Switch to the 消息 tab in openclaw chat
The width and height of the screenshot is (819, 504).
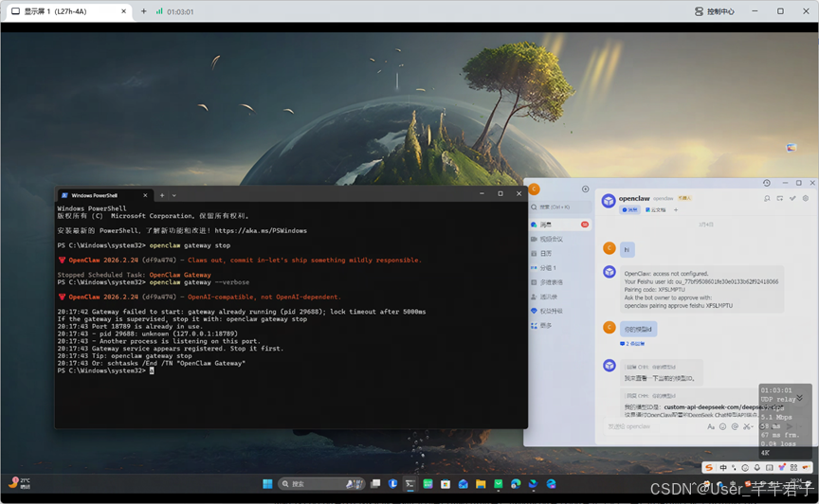coord(630,210)
